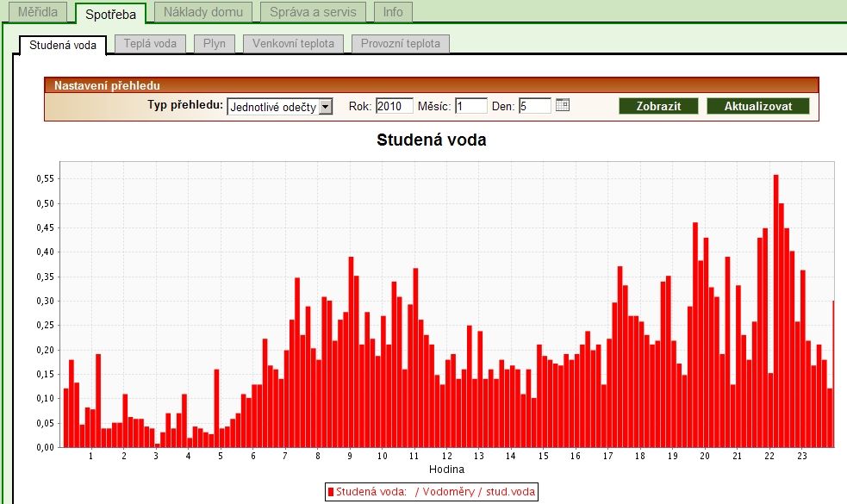
Task: Open the Plyn sub-tab
Action: 215,43
